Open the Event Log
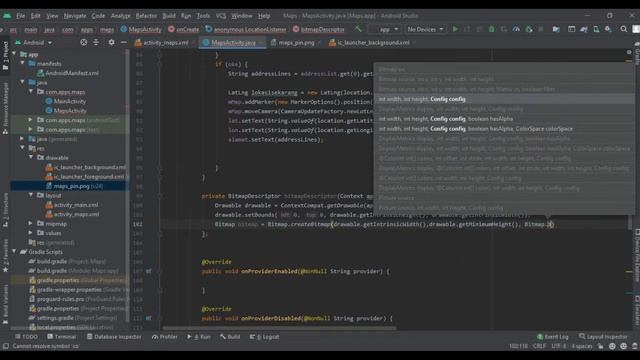 pyautogui.click(x=553, y=337)
